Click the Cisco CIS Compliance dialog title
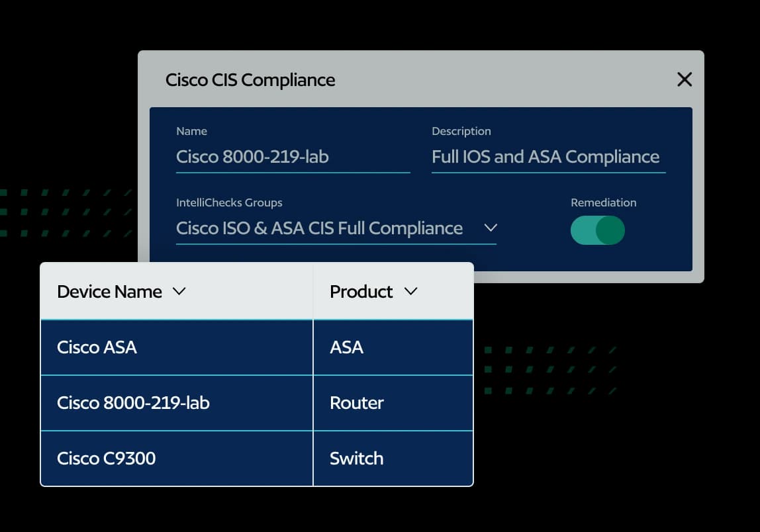760x532 pixels. click(250, 80)
